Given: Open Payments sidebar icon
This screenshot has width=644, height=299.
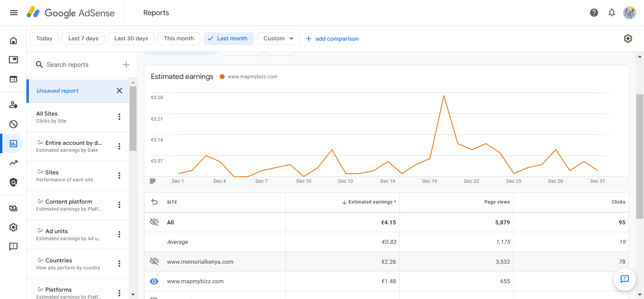Looking at the screenshot, I should click(x=13, y=208).
